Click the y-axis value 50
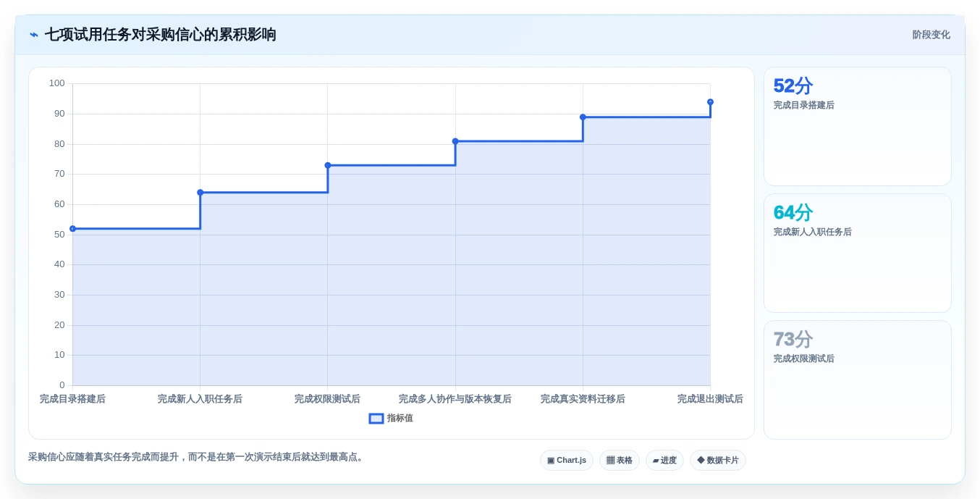The width and height of the screenshot is (980, 499). point(59,235)
